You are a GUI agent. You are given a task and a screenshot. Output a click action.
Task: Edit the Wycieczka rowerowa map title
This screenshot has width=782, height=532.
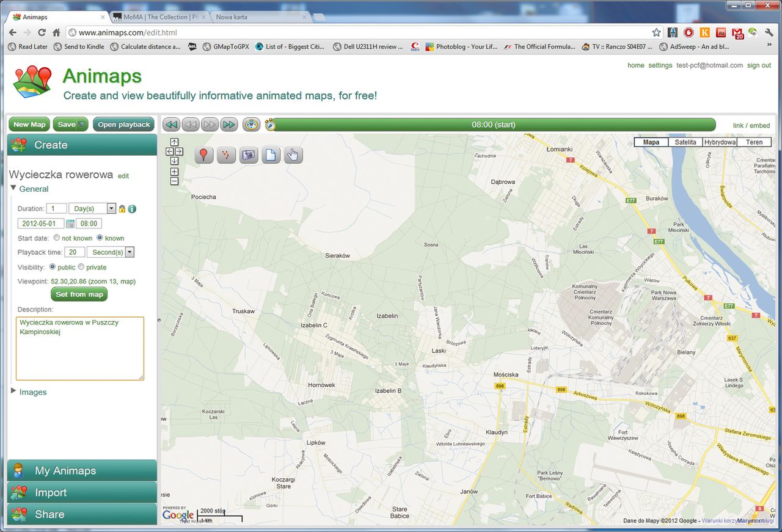click(x=123, y=176)
